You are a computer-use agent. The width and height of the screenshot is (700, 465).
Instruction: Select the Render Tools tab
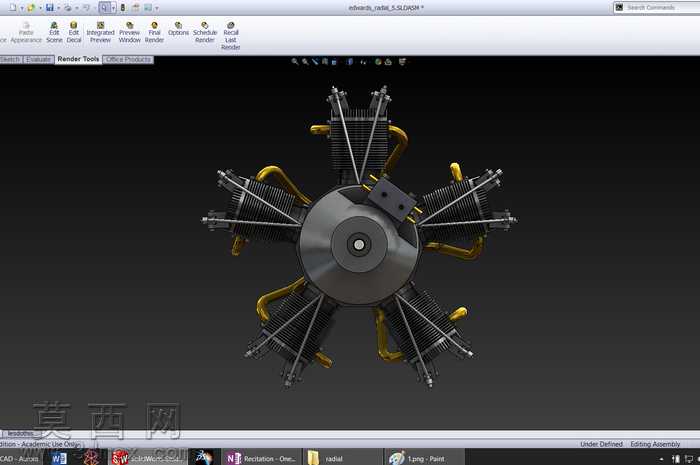[78, 59]
